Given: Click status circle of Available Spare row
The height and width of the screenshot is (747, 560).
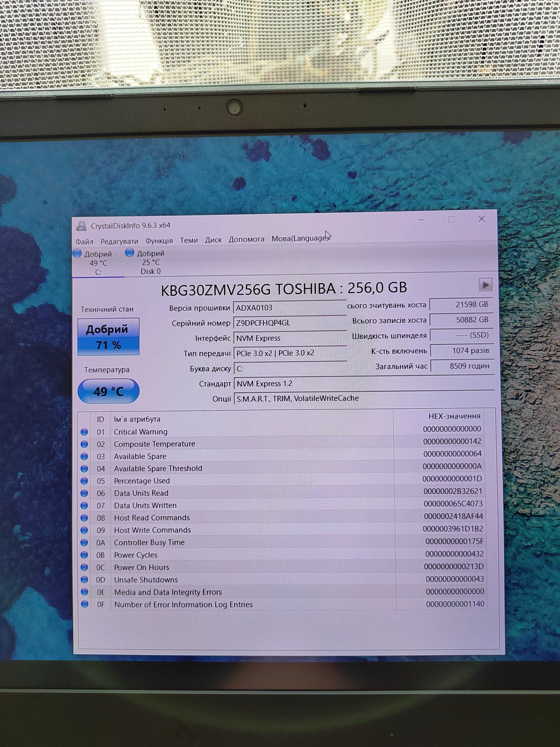Looking at the screenshot, I should point(84,457).
